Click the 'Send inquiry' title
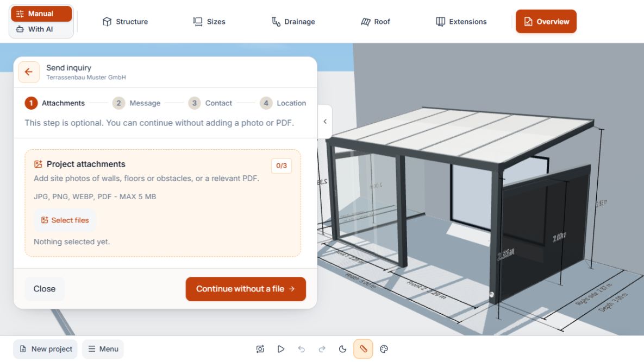The height and width of the screenshot is (362, 644). [68, 68]
